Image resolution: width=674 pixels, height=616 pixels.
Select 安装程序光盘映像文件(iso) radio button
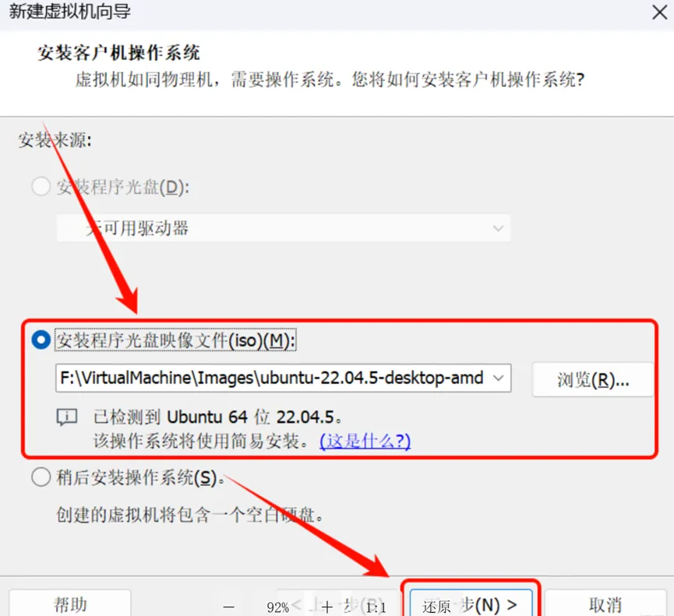click(41, 340)
